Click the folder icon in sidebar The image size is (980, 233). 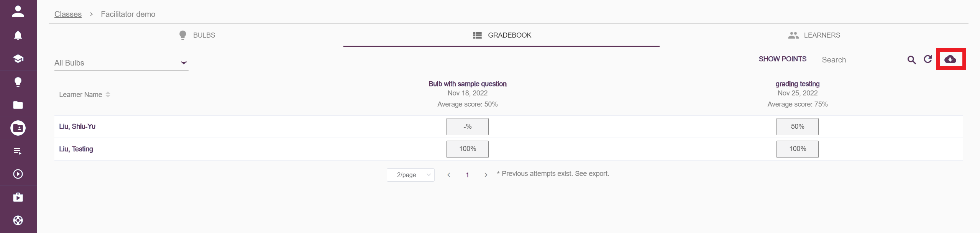18,105
